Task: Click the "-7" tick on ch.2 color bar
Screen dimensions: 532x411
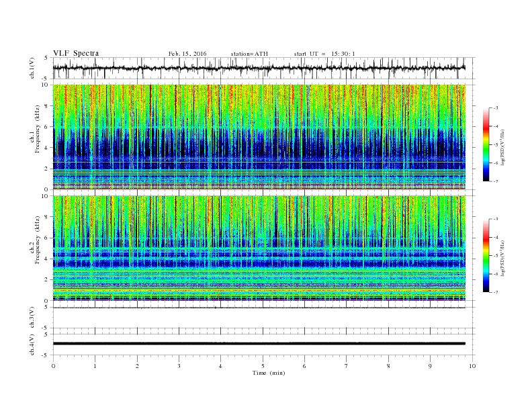Action: (495, 292)
